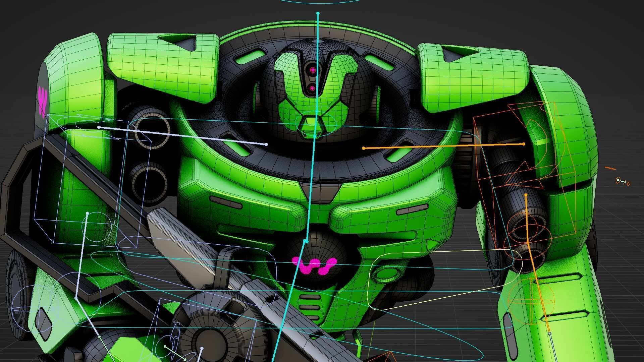The image size is (644, 362).
Task: Pick the lower magenta eye on robot head
Action: pyautogui.click(x=312, y=88)
